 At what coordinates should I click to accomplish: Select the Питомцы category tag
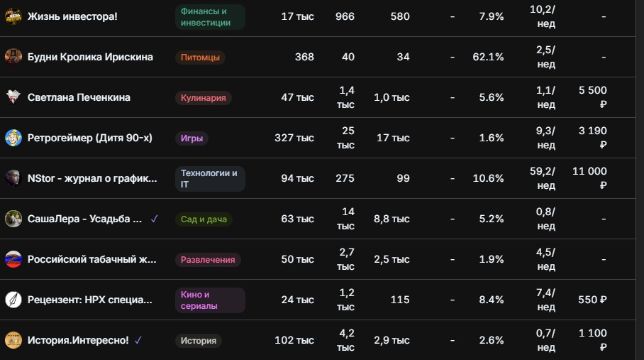tap(200, 57)
